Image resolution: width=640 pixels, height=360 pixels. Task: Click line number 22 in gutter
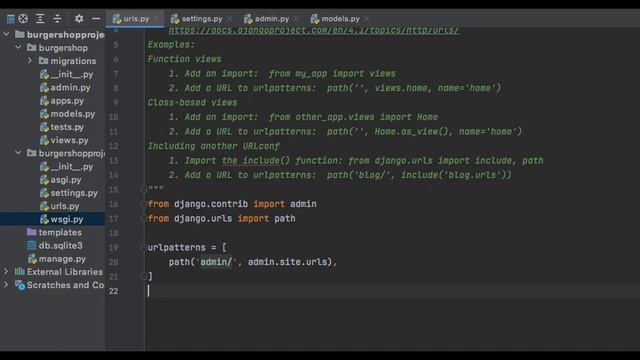tap(113, 291)
